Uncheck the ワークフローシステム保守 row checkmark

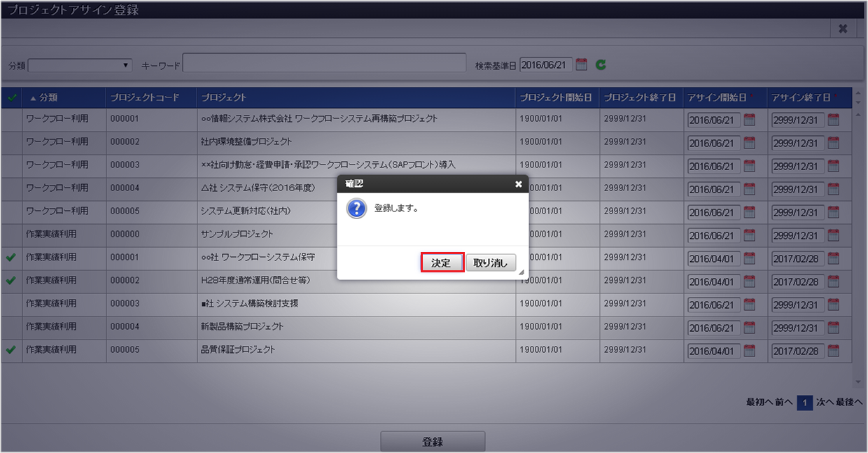pos(10,258)
